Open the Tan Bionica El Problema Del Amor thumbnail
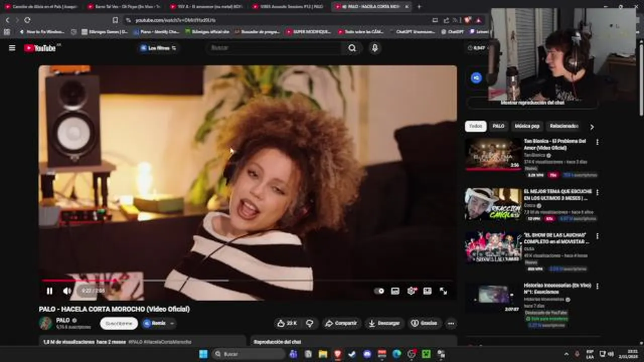This screenshot has height=362, width=644. 493,154
